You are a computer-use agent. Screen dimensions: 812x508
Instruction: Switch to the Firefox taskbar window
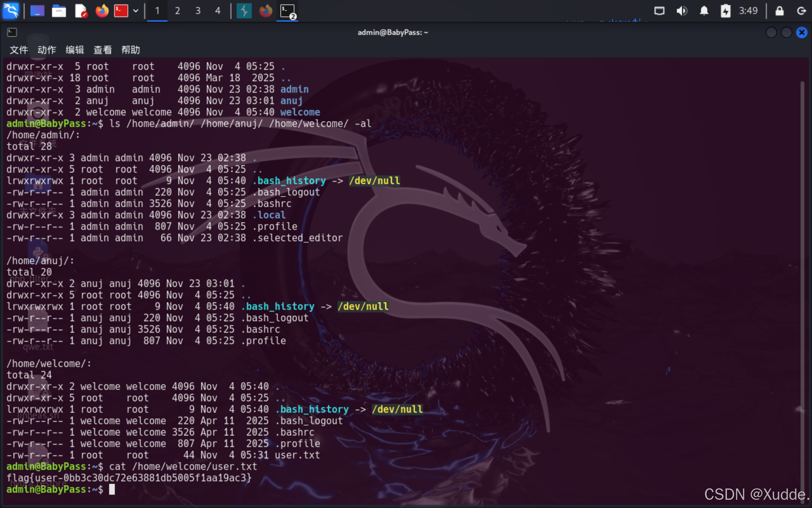(x=266, y=11)
